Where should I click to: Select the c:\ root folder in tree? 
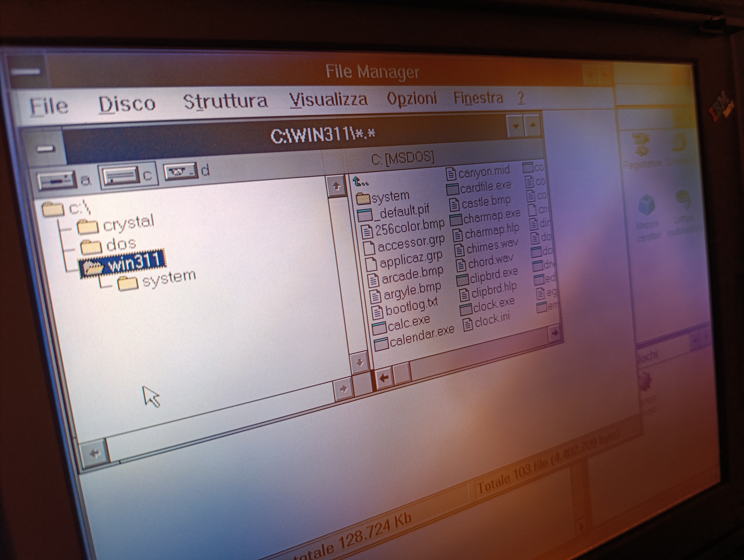click(66, 208)
